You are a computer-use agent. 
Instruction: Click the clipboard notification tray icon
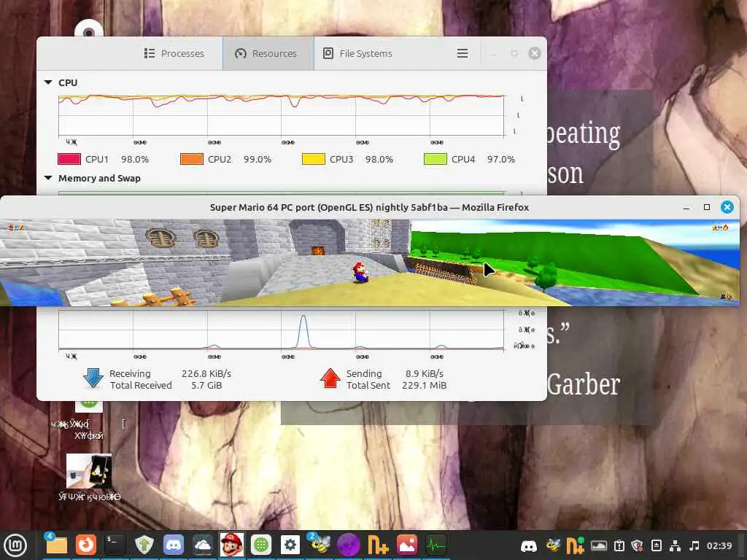click(619, 545)
